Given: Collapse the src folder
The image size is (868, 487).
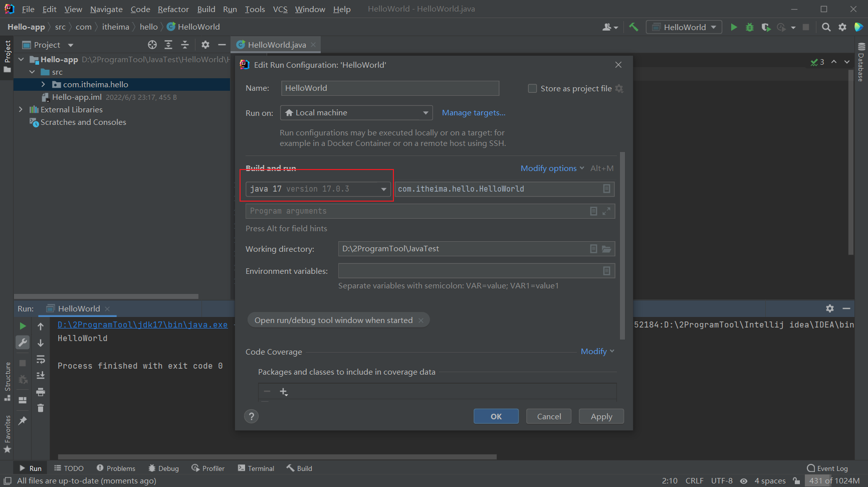Looking at the screenshot, I should click(x=32, y=72).
